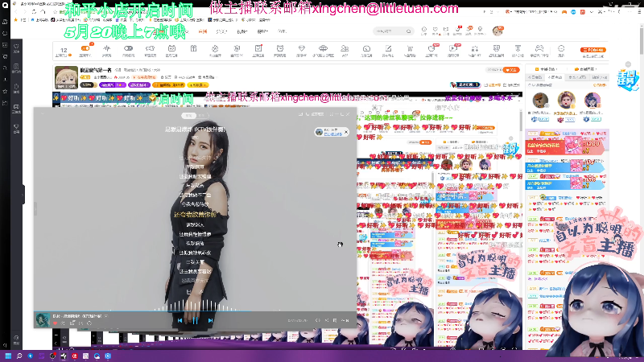This screenshot has height=362, width=644.
Task: Expand the right ranking panel header dropdown
Action: point(586,69)
